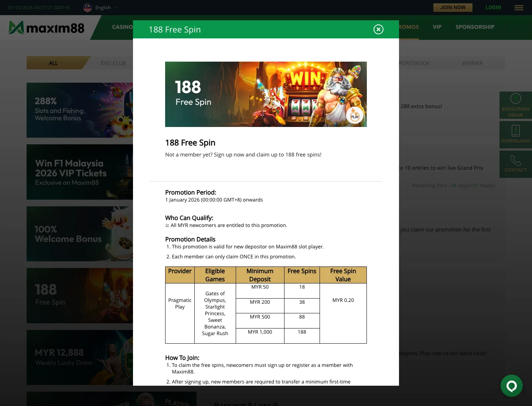Click the LOGIN link

(493, 7)
